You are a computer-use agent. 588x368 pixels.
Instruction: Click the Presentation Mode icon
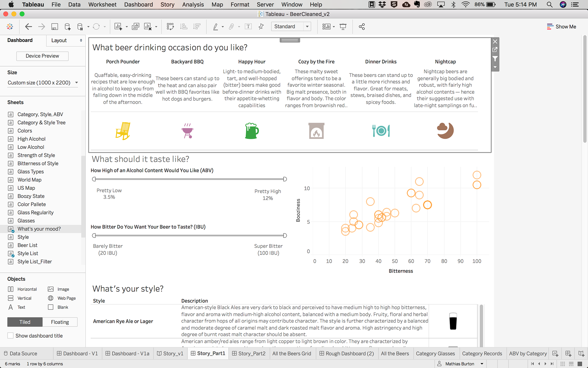[x=343, y=27]
